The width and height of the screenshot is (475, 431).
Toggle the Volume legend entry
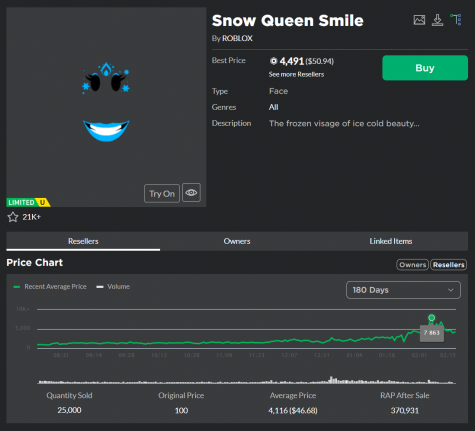[113, 287]
